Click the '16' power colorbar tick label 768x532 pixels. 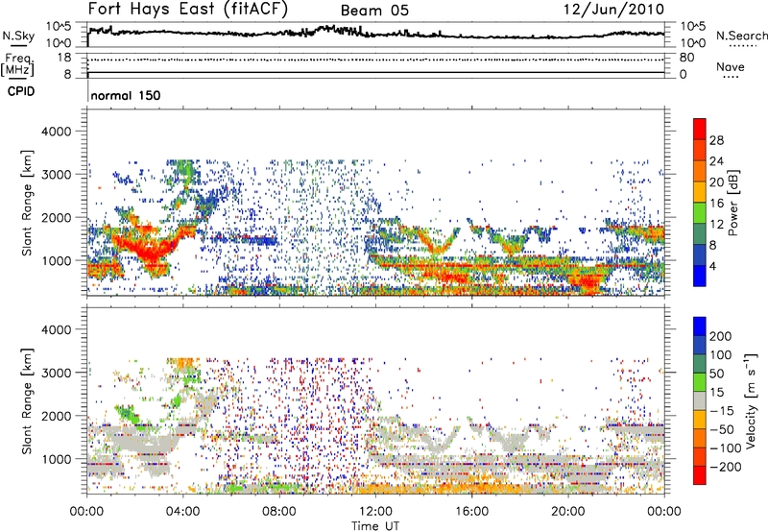pos(716,204)
